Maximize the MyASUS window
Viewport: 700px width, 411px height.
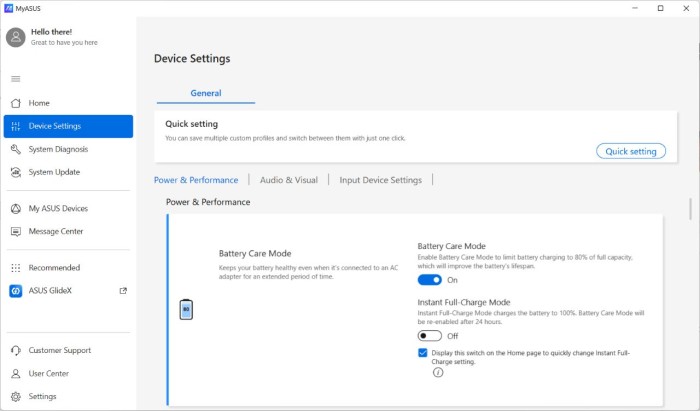coord(661,8)
